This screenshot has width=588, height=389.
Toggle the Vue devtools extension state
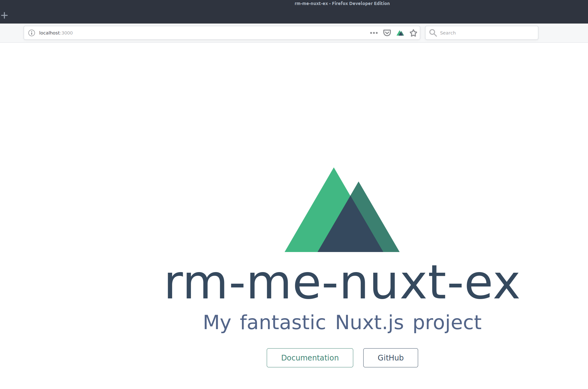400,33
